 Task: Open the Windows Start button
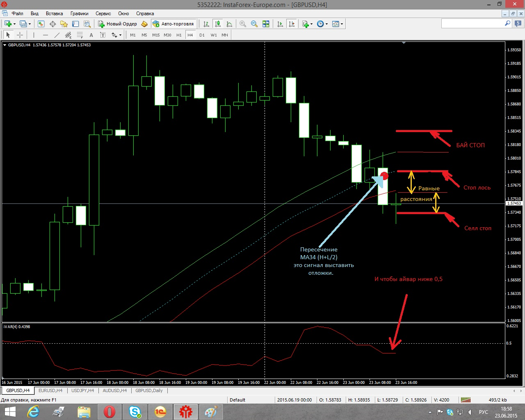[10, 412]
